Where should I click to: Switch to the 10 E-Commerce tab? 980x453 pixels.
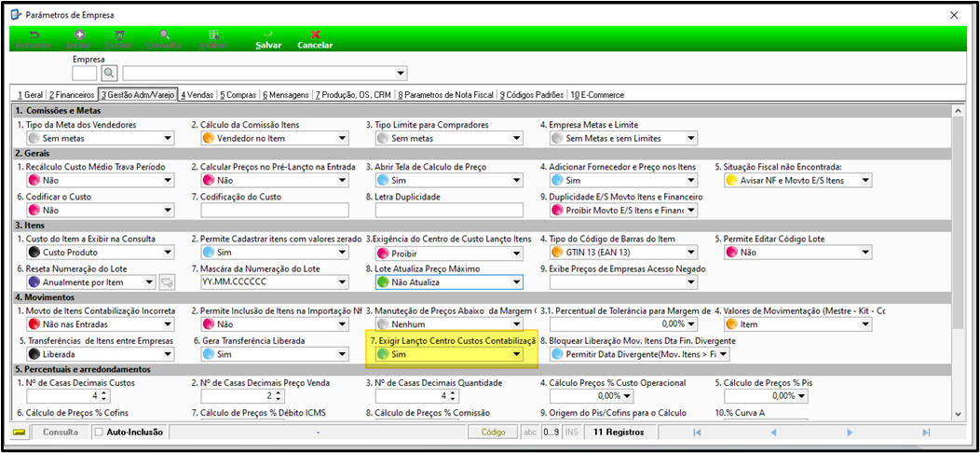tap(597, 95)
